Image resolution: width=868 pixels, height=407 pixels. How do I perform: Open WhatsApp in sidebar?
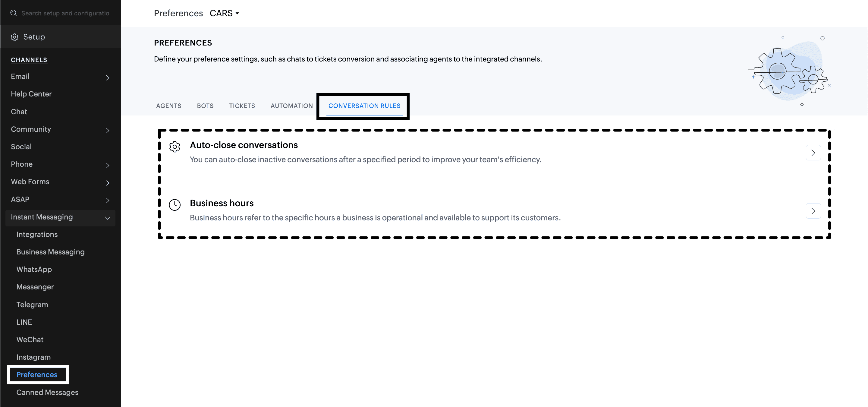pos(34,269)
